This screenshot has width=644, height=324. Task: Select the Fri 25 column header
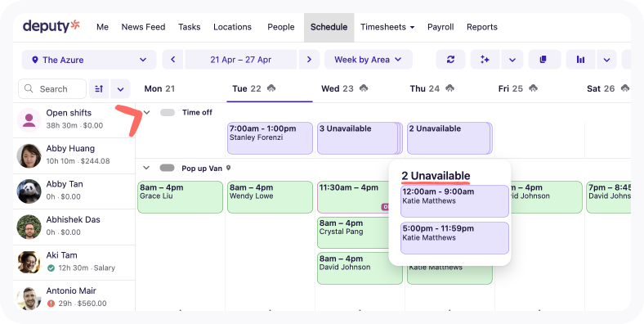point(511,88)
